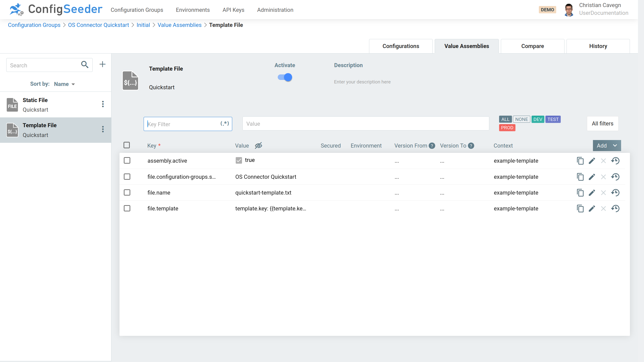644x362 pixels.
Task: Edit the assembly.active row
Action: 592,161
